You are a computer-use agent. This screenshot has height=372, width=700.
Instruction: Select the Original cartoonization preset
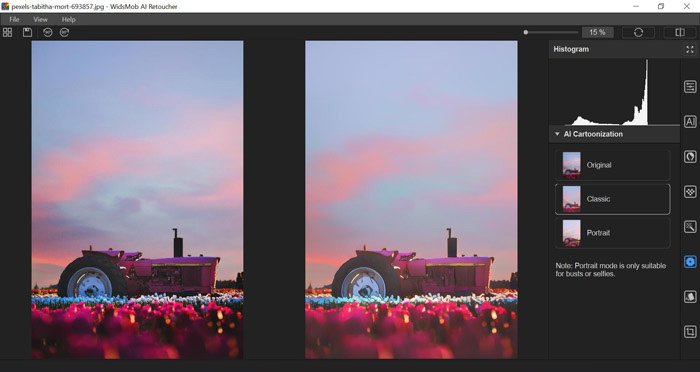tap(612, 165)
